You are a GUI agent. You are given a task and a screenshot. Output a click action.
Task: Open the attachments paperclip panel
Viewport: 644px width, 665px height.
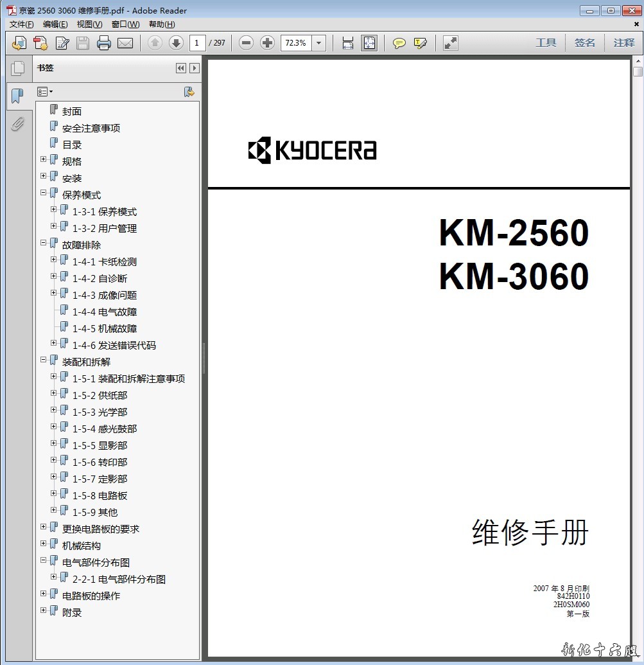tap(18, 124)
